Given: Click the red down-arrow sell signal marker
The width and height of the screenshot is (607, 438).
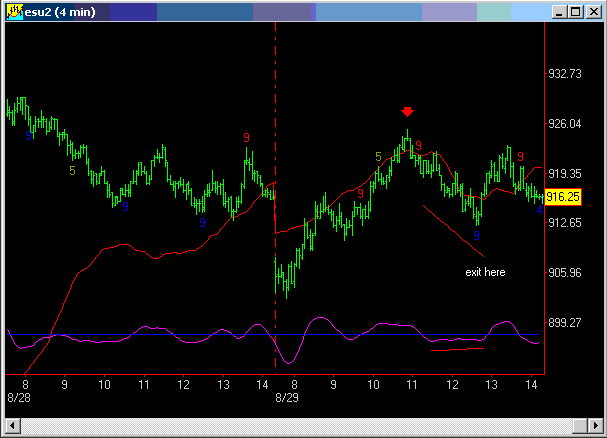Looking at the screenshot, I should [407, 111].
